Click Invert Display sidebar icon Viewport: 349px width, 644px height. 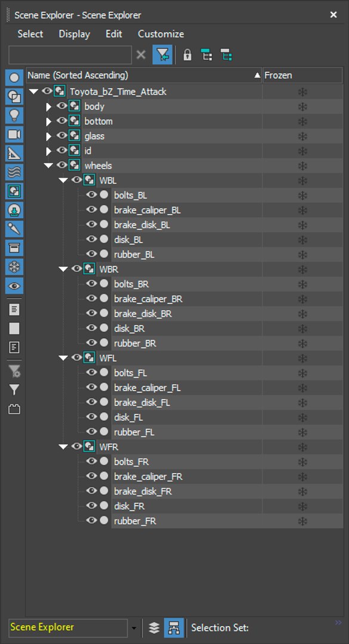pyautogui.click(x=14, y=348)
